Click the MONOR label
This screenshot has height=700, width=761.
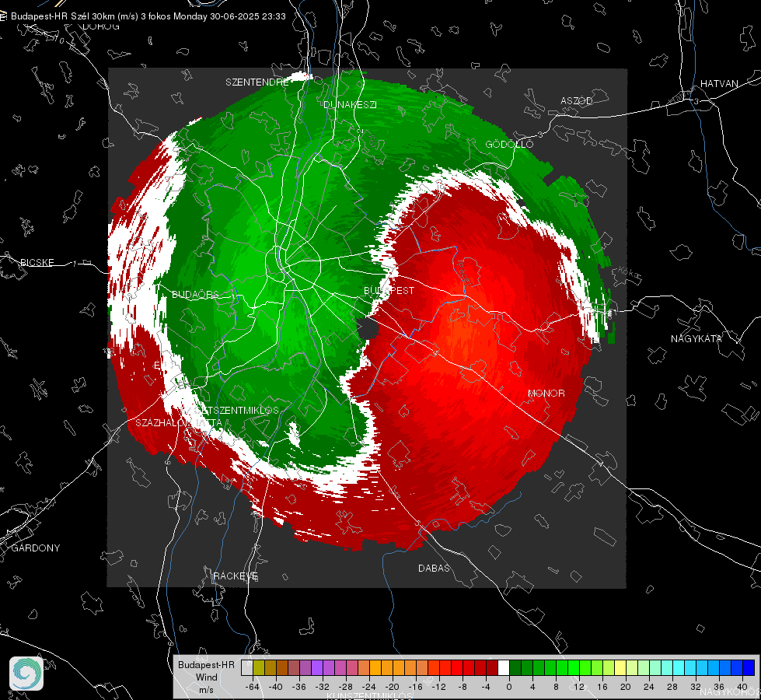(x=546, y=393)
